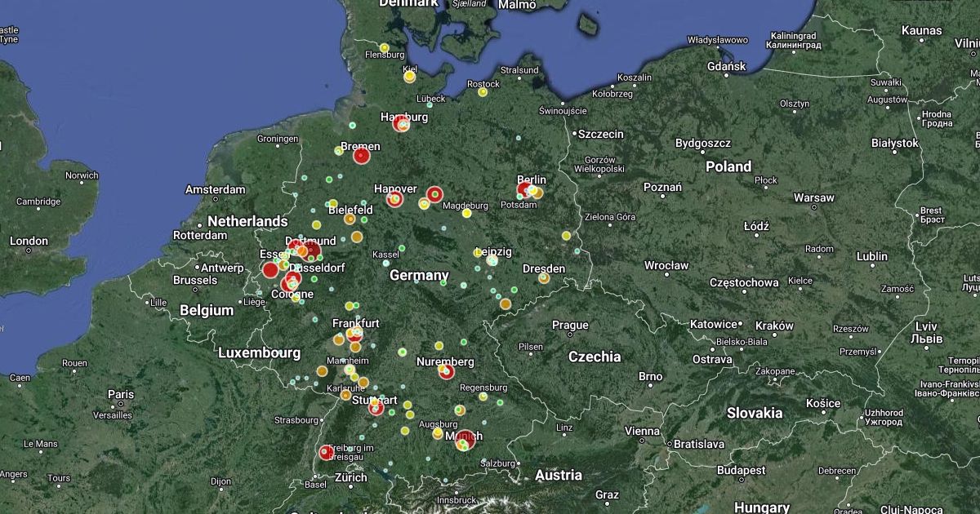The width and height of the screenshot is (980, 514).
Task: Select the red circle marker at Bremen
Action: pyautogui.click(x=362, y=156)
